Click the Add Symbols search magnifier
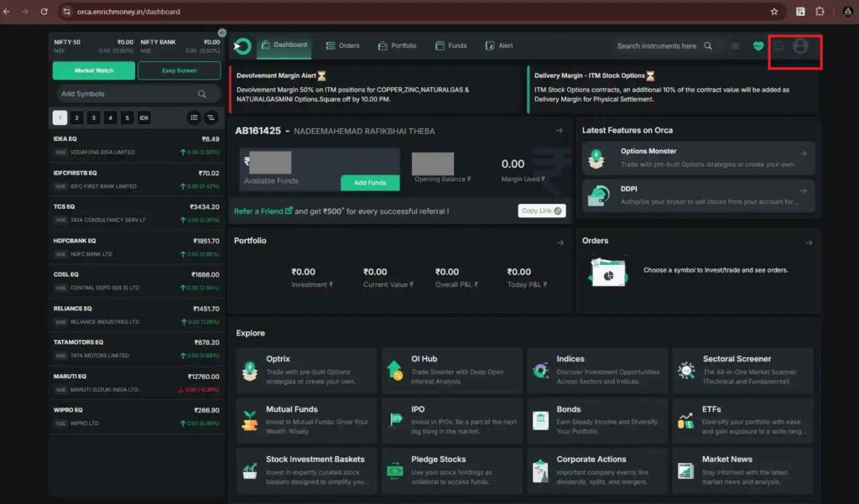Viewport: 859px width, 504px height. (202, 94)
